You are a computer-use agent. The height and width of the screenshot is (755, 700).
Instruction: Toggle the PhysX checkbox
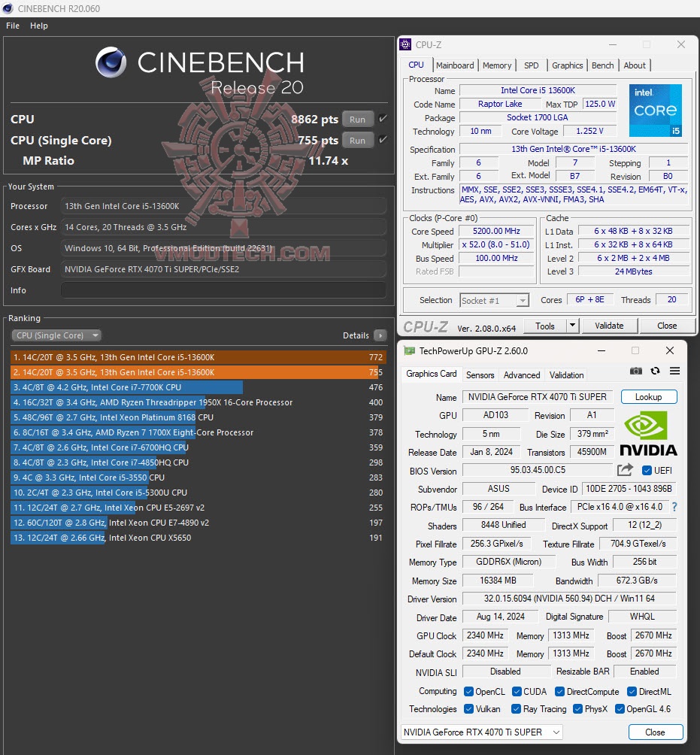tap(577, 709)
